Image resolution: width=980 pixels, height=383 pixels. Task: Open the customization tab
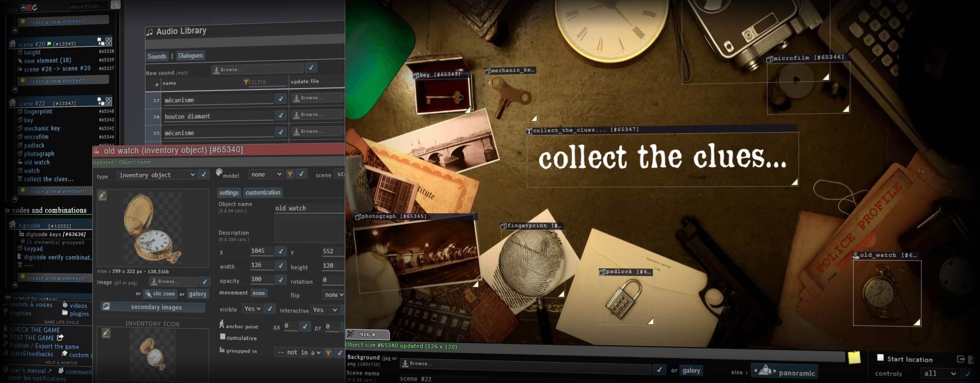click(263, 192)
